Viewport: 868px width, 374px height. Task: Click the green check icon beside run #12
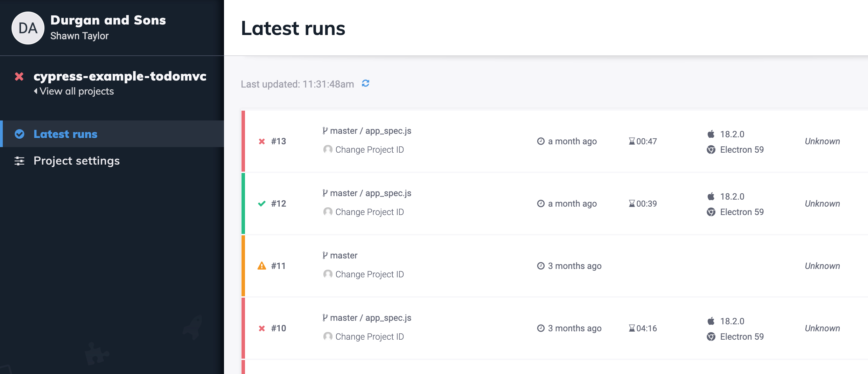point(261,203)
